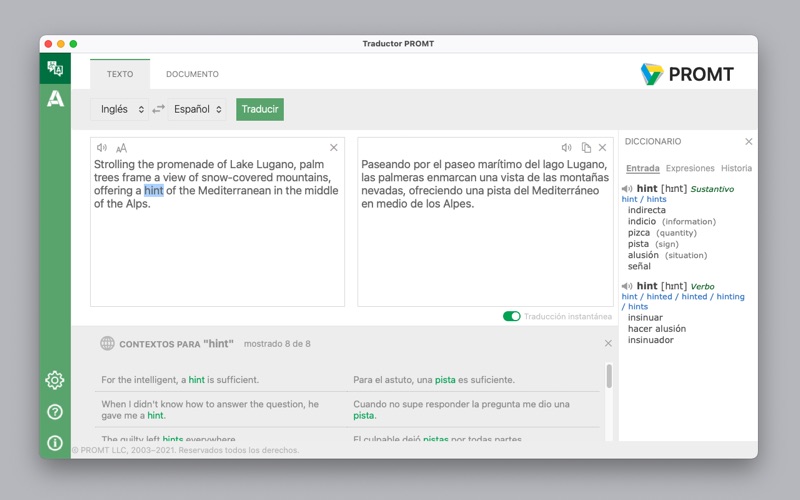800x500 pixels.
Task: Click context 'Para el astuto, una pista es suficiente.'
Action: tap(434, 380)
